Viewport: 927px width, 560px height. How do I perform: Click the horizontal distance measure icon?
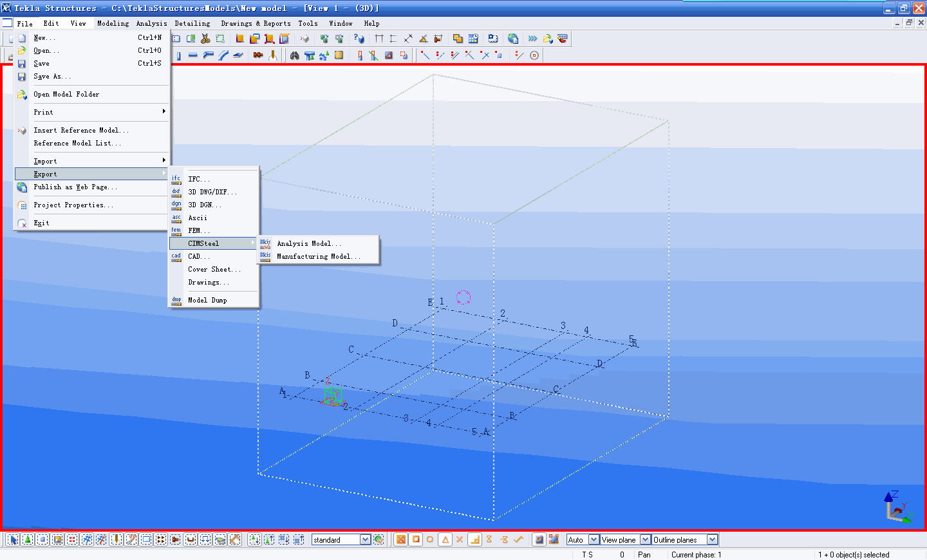pyautogui.click(x=379, y=39)
